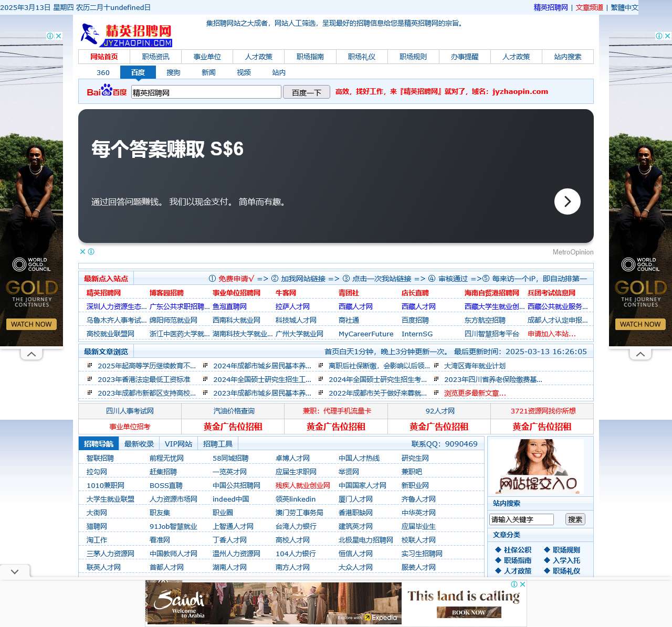The image size is (672, 627).
Task: Open 事业单位 in the main navigation
Action: tap(207, 57)
